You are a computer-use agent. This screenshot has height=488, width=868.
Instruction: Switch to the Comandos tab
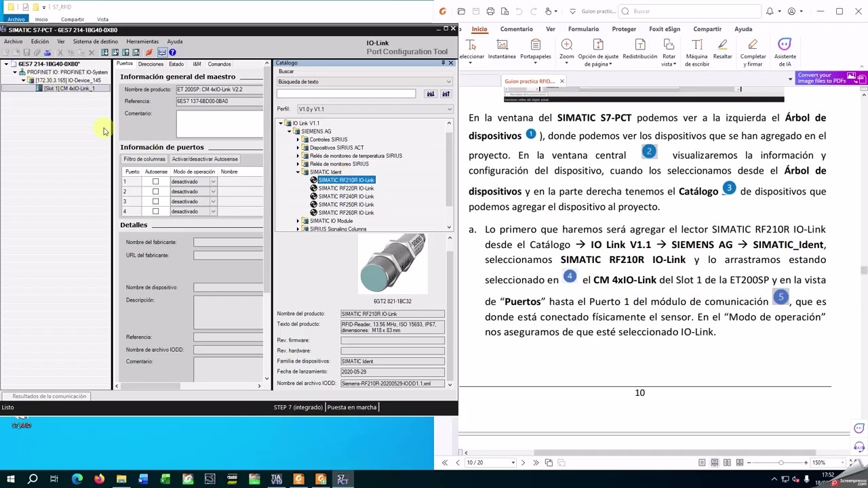tap(219, 64)
